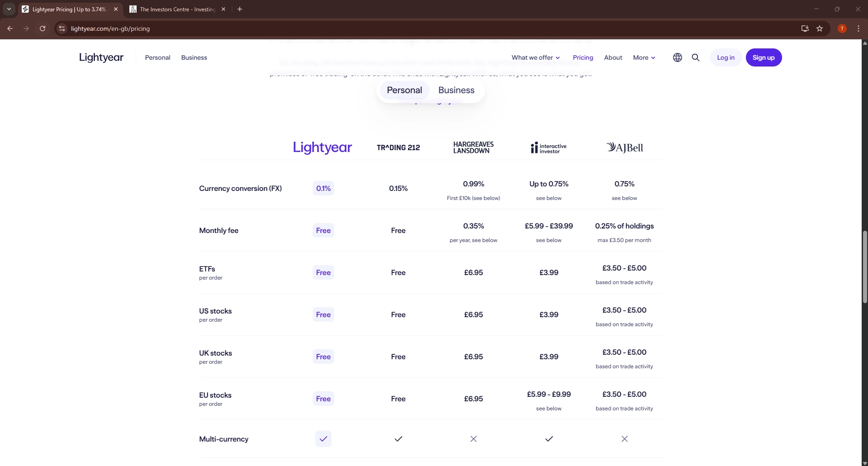Click the Multi-currency row label

click(223, 439)
